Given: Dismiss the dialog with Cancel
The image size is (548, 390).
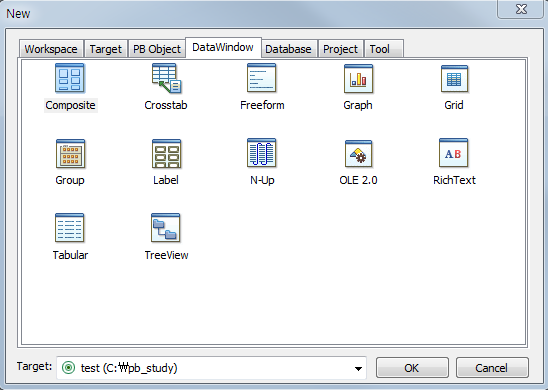Looking at the screenshot, I should coord(492,368).
